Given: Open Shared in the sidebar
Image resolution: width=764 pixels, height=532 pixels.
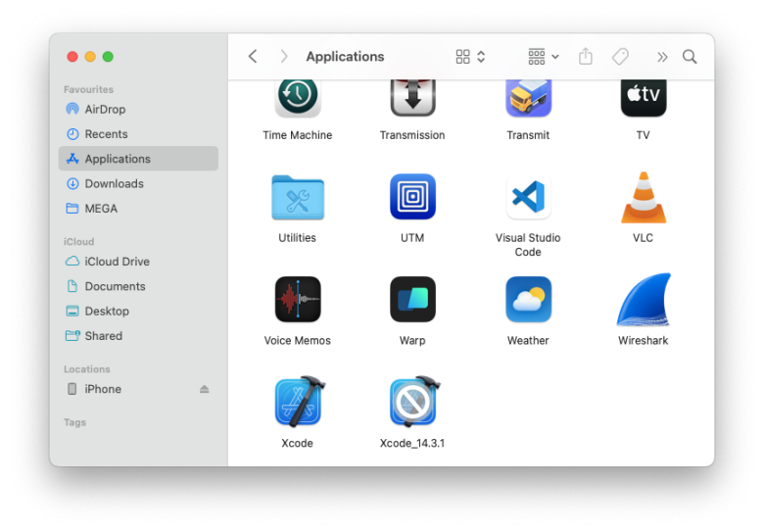Looking at the screenshot, I should click(x=138, y=336).
